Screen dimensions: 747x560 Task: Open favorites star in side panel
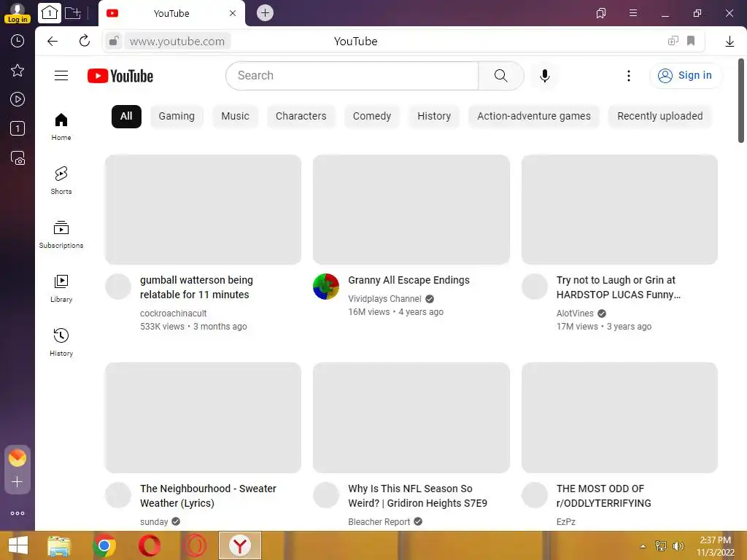(18, 71)
